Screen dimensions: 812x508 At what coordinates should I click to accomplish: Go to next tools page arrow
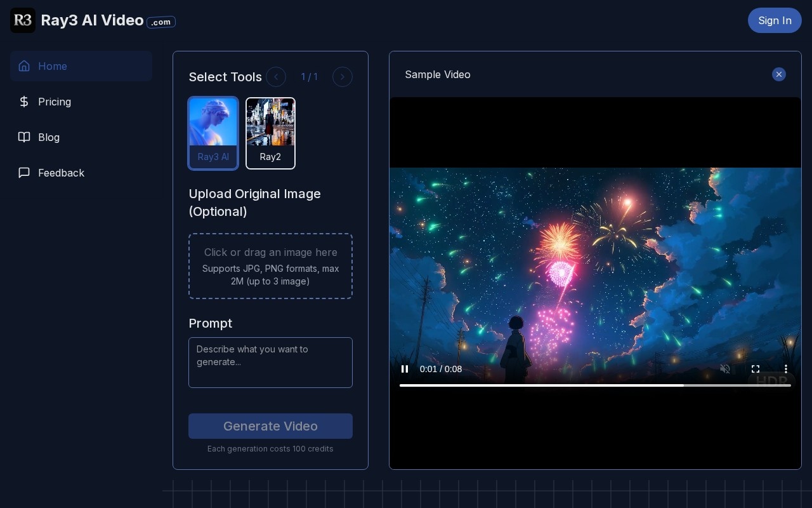click(343, 77)
